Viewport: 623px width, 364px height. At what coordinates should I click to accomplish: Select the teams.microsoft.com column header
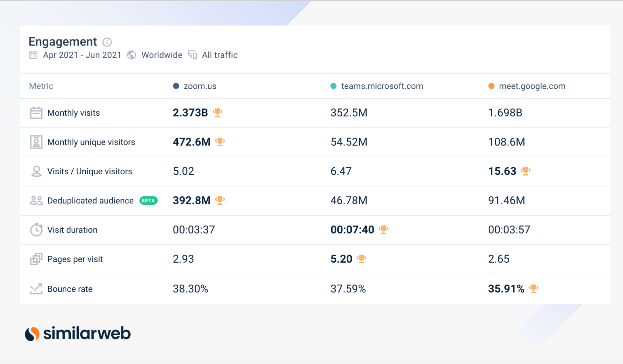(382, 86)
